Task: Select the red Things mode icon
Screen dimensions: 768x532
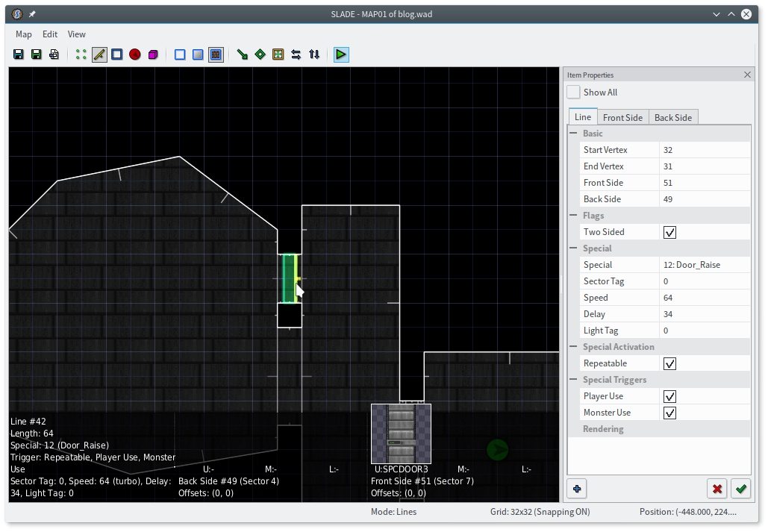Action: point(135,54)
